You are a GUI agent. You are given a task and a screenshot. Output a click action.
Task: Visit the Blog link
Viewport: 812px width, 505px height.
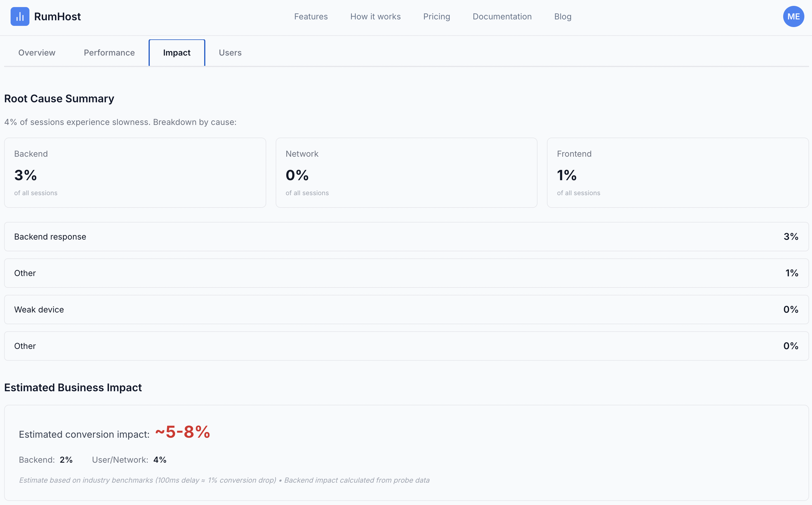coord(562,16)
